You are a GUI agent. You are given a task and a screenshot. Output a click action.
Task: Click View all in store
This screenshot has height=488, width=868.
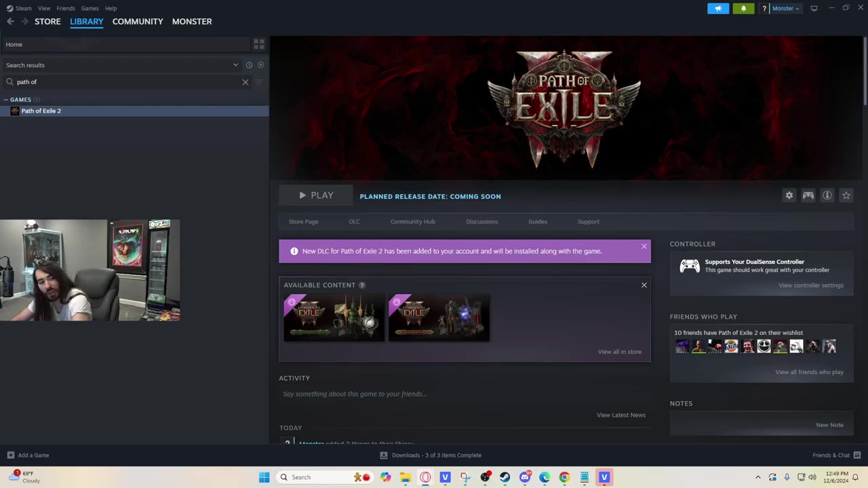tap(619, 352)
